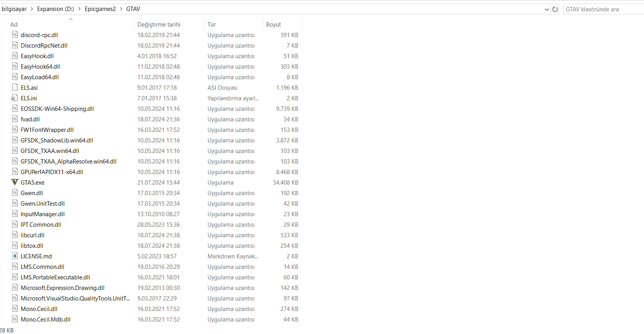
Task: Click the Markdown Kaynak... type cell
Action: point(233,256)
